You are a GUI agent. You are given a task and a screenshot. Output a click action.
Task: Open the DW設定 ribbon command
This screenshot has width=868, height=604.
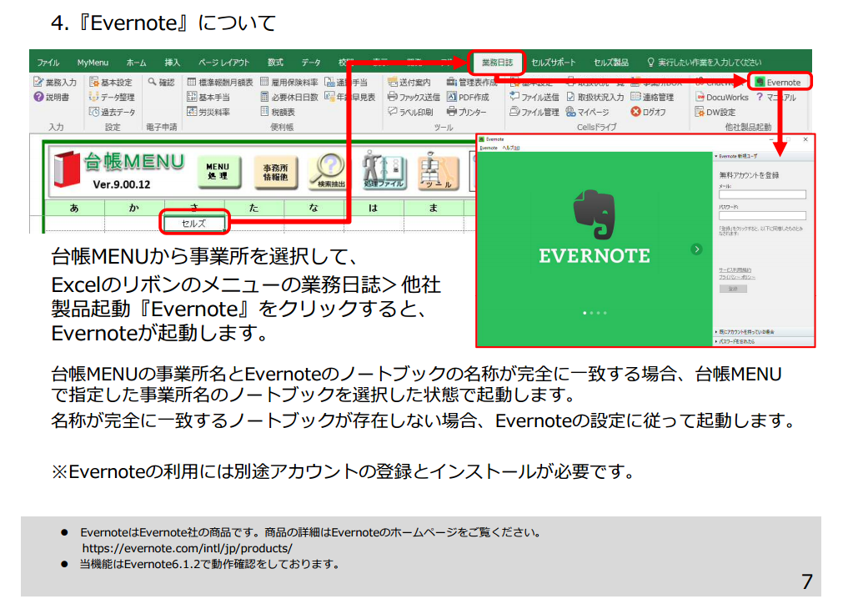(x=715, y=112)
